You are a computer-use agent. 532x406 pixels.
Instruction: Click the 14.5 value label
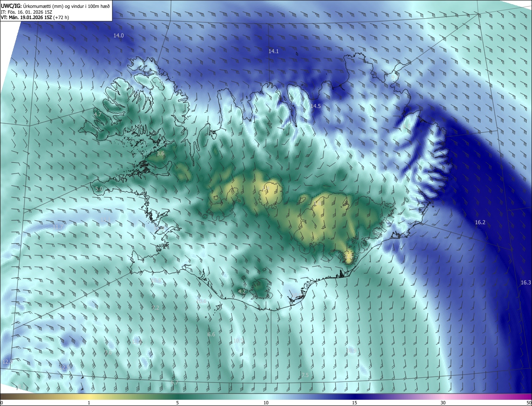coord(315,106)
